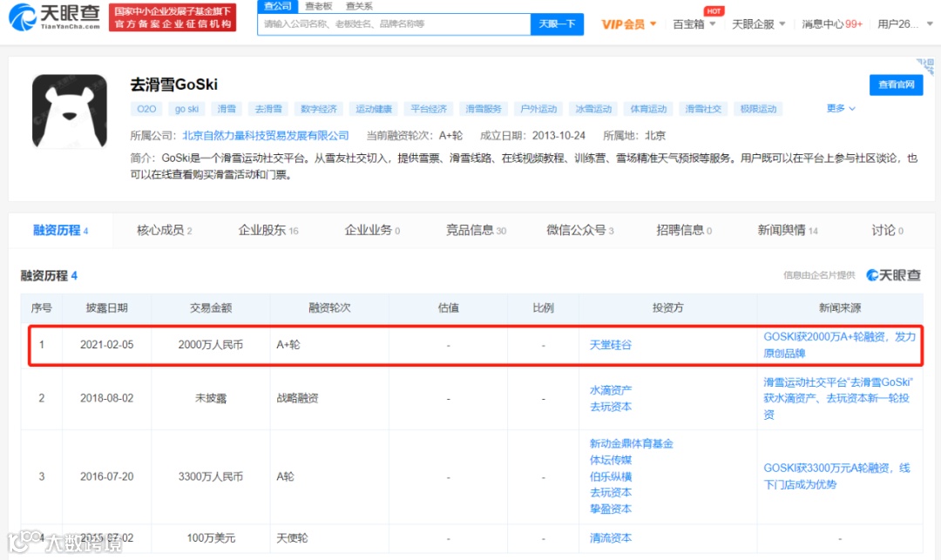Open investor link 清流资本
Image resolution: width=941 pixels, height=560 pixels.
610,538
